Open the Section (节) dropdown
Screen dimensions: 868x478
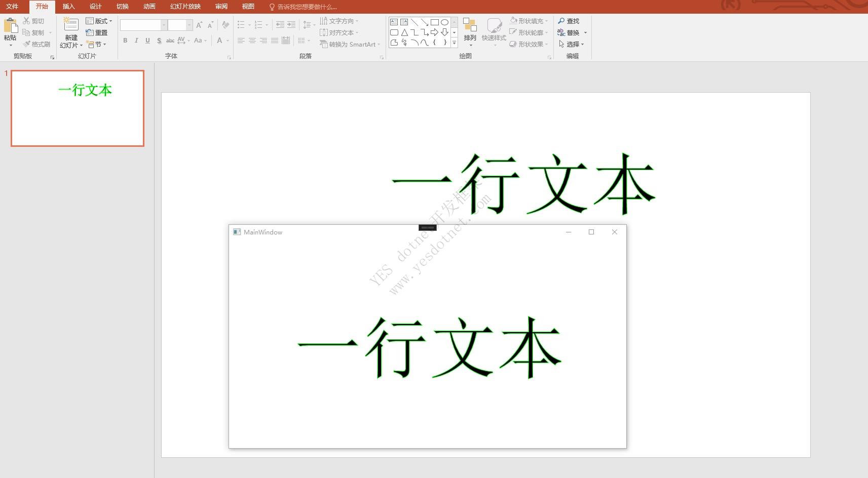[96, 44]
